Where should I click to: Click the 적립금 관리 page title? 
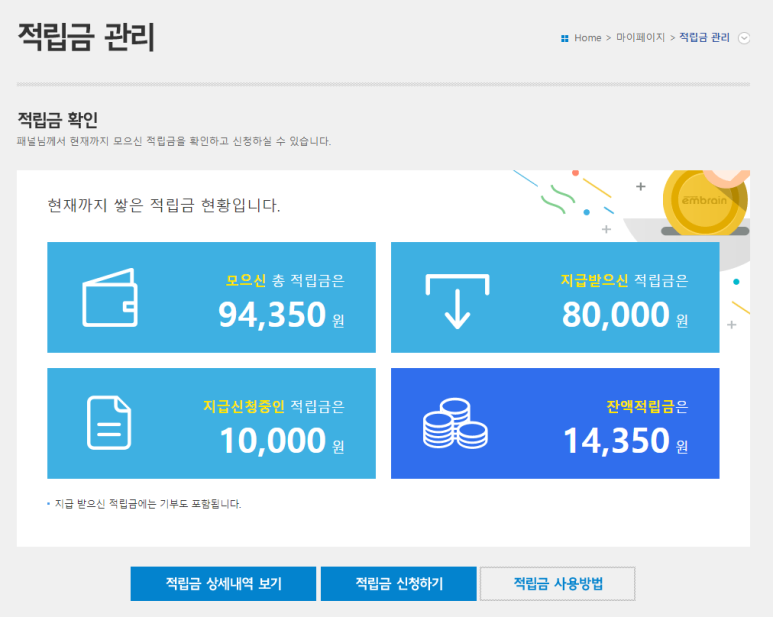tap(86, 37)
